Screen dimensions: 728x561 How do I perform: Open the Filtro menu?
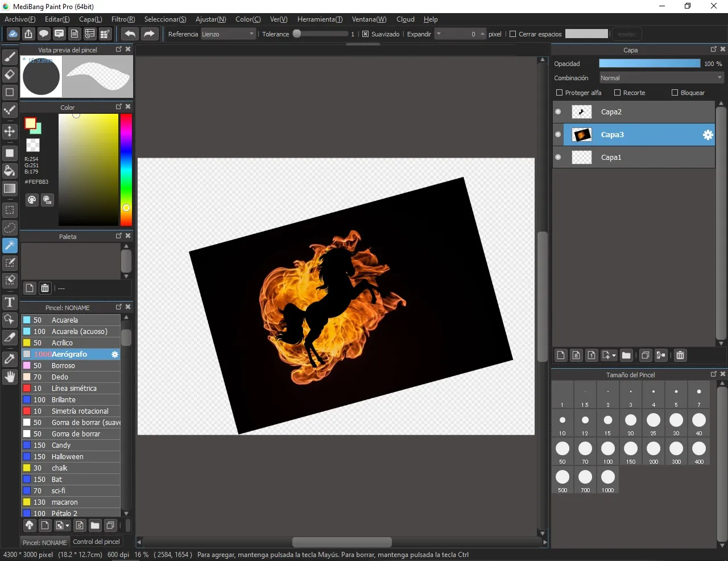[x=123, y=19]
